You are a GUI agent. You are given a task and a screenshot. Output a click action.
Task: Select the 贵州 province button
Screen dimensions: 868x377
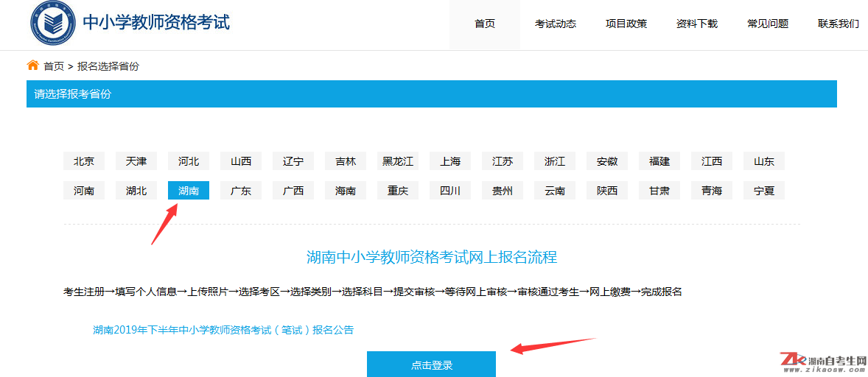(502, 191)
